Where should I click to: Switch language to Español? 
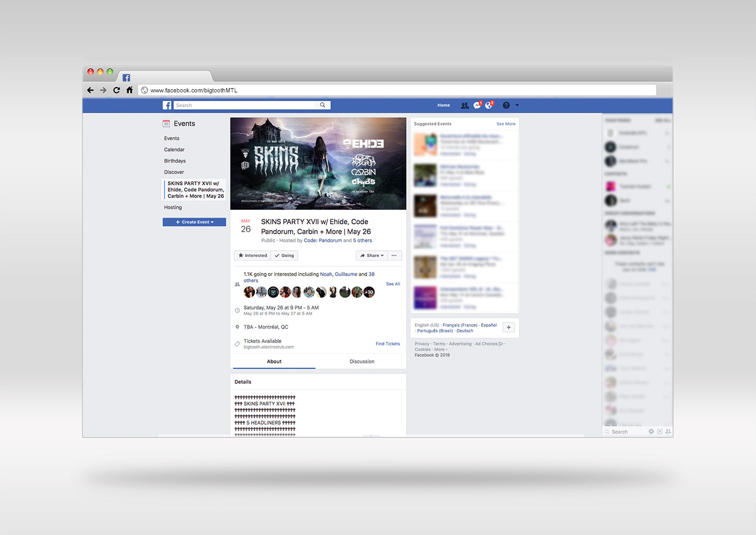coord(489,325)
